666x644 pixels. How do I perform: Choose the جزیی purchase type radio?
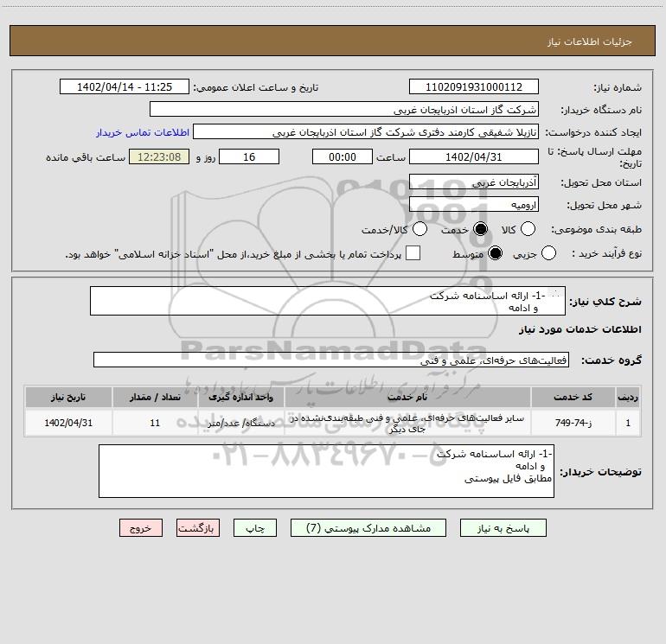point(548,253)
